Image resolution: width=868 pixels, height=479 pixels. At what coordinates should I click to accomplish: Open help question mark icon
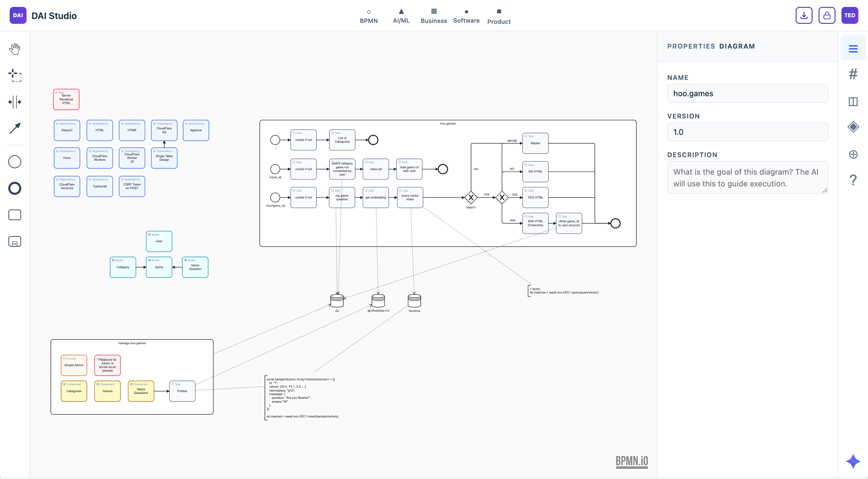pyautogui.click(x=853, y=180)
